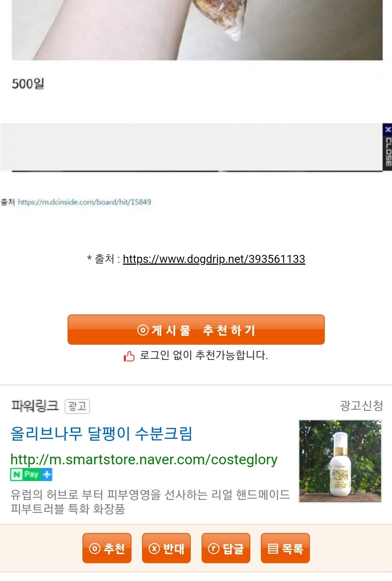Click the 로그인 없이 추천가능합니다 text
392x581 pixels.
(204, 355)
